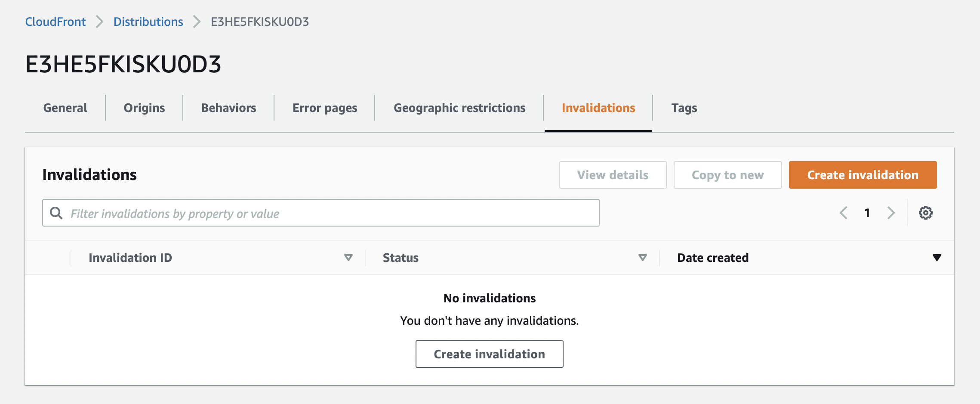Open the Distributions breadcrumb link
Screen dimensions: 980x404
pos(148,22)
